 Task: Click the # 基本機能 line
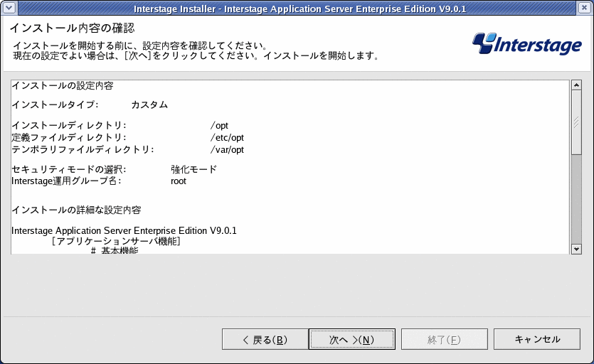[x=115, y=250]
